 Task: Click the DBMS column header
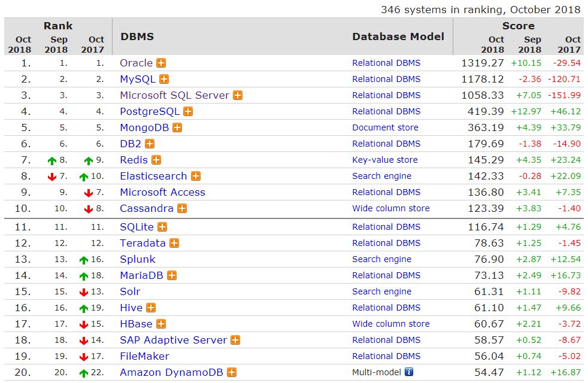click(x=137, y=37)
